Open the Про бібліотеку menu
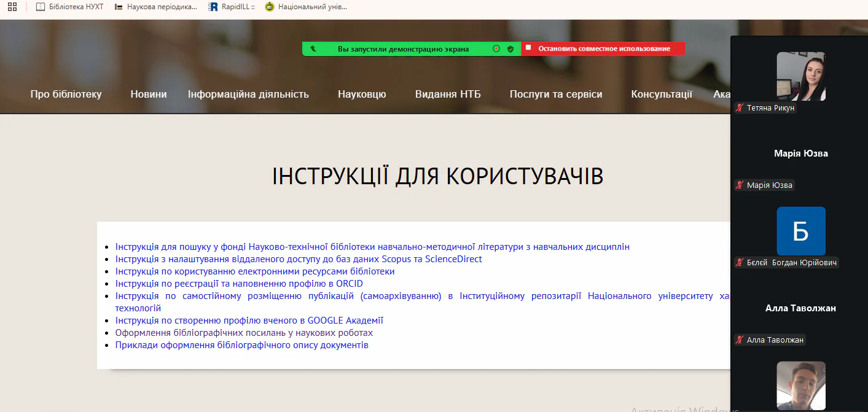 click(66, 94)
